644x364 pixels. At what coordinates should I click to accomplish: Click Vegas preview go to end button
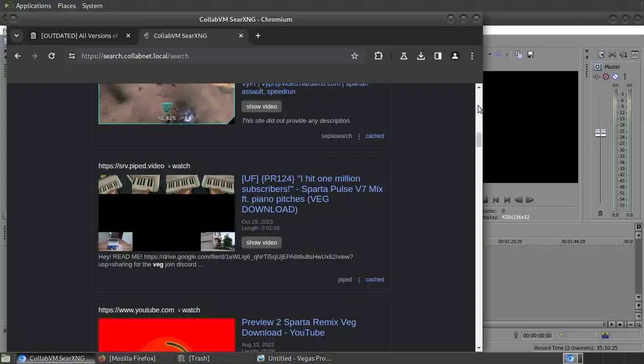click(x=507, y=200)
